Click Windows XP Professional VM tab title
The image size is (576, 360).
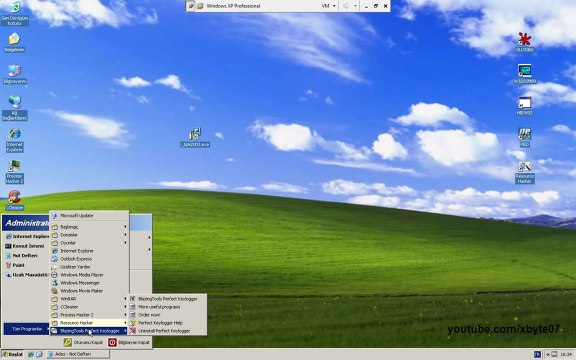233,6
